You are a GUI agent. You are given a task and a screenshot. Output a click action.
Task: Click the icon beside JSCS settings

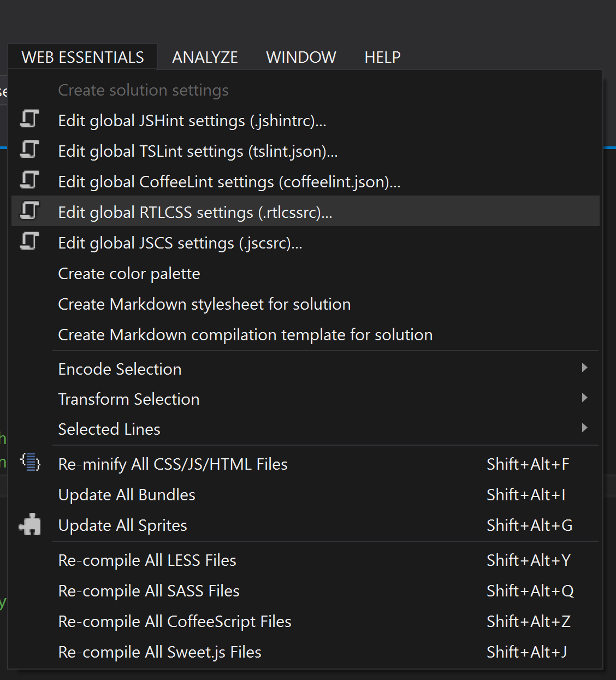(29, 241)
